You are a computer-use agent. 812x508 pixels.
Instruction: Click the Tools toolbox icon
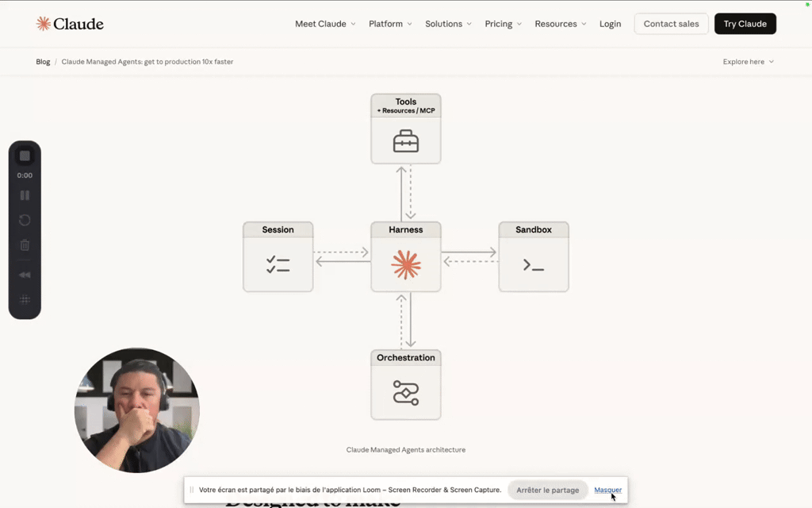point(406,141)
